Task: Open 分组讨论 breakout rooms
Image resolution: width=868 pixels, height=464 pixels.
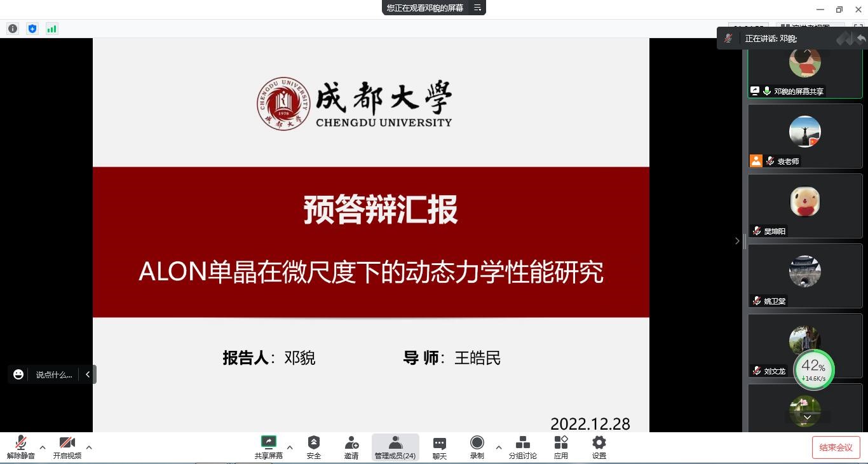Action: pos(522,447)
